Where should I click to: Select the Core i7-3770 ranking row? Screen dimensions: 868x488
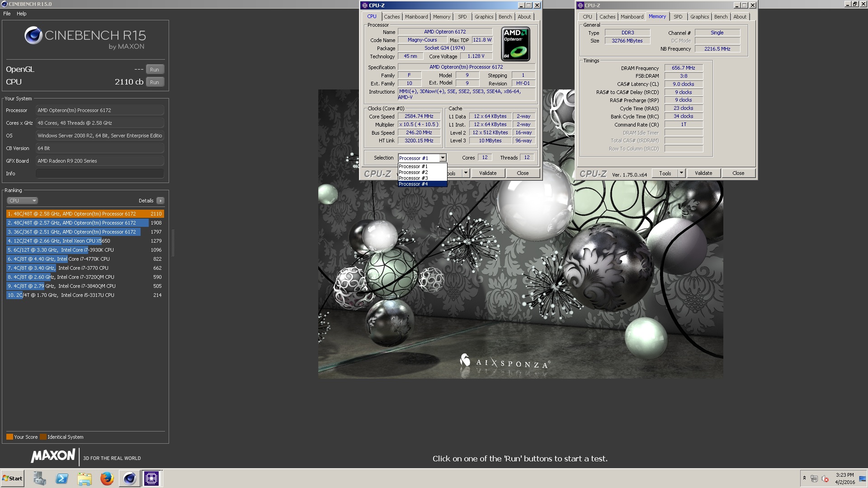85,268
